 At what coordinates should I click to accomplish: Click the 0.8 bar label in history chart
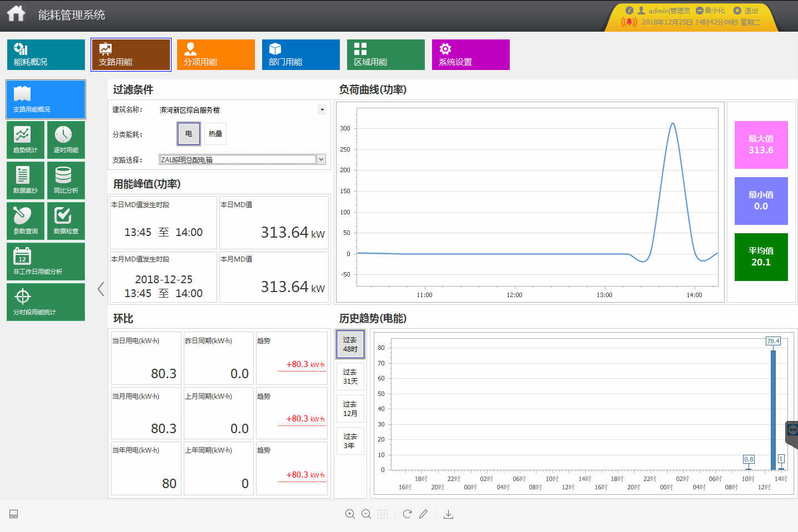[749, 459]
